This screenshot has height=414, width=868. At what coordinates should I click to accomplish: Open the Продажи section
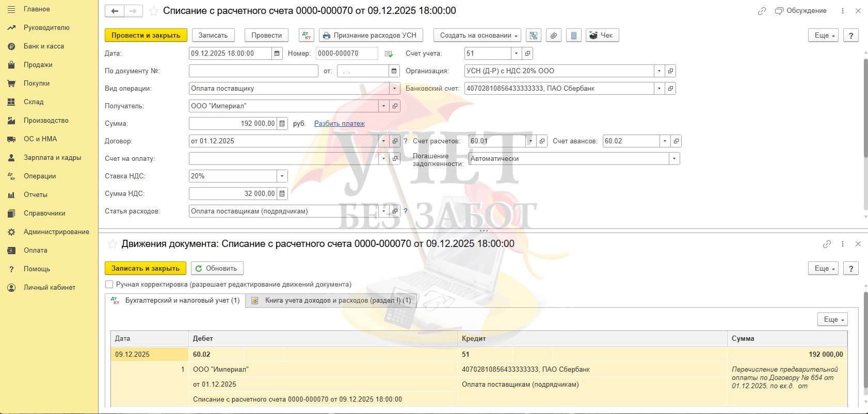click(x=38, y=64)
